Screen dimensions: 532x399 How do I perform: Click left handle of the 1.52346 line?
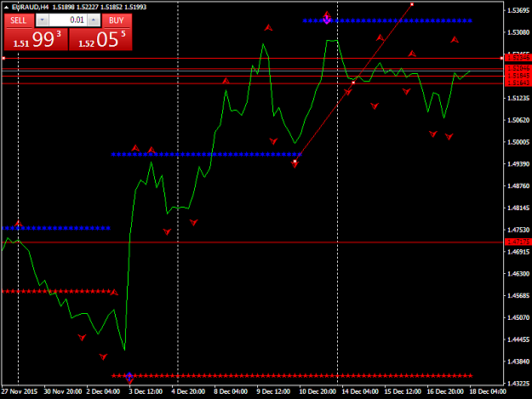(3, 59)
